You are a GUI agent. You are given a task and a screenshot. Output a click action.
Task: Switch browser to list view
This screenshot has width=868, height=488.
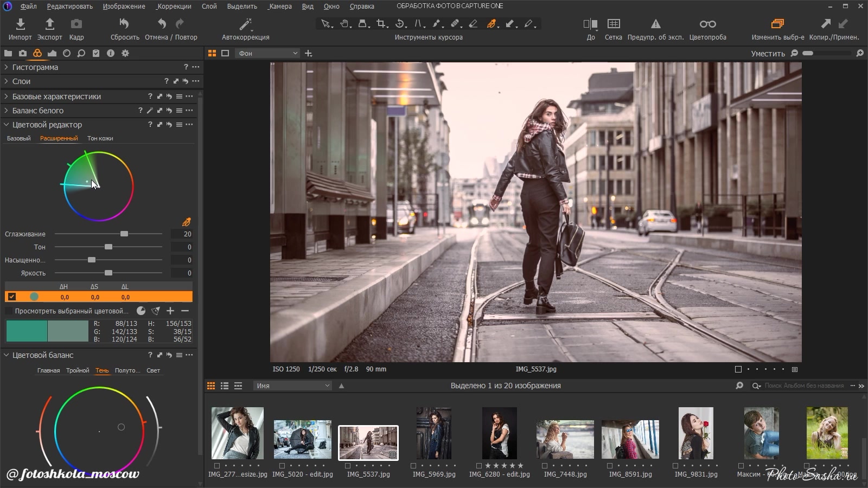point(225,386)
